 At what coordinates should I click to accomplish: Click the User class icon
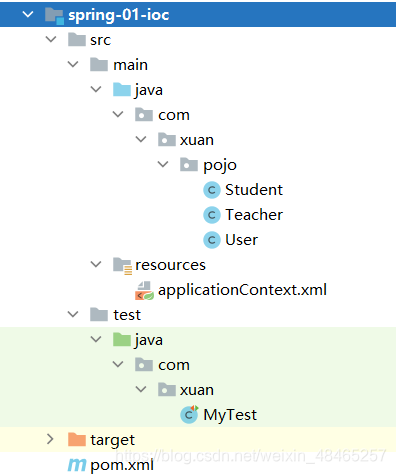coord(212,240)
